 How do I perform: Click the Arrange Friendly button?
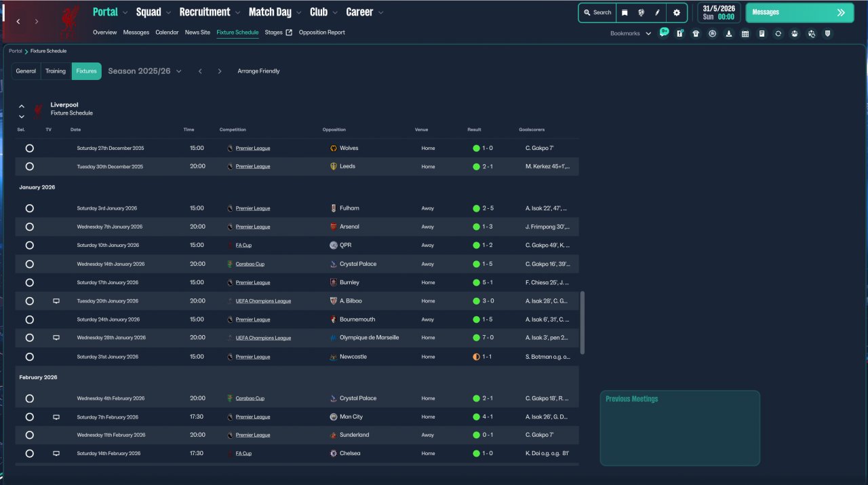(x=258, y=71)
